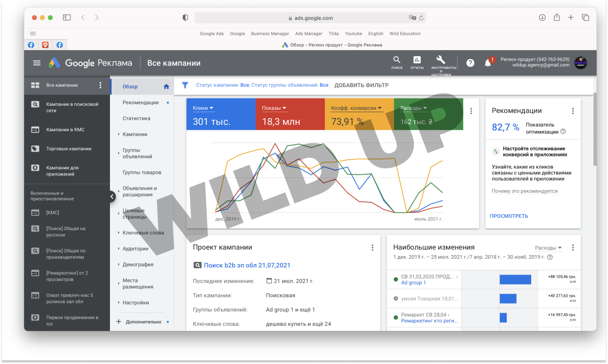
Task: Open the Расходы metric dropdown tile
Action: point(414,108)
